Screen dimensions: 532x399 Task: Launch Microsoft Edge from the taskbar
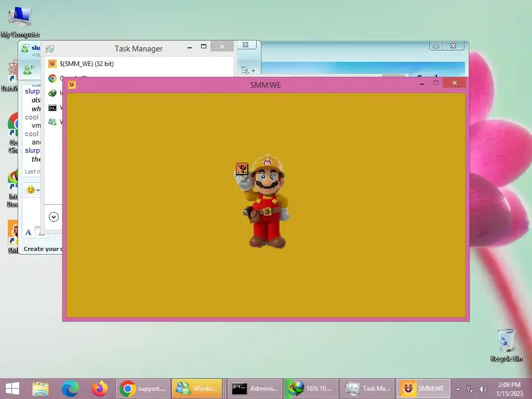click(x=70, y=389)
